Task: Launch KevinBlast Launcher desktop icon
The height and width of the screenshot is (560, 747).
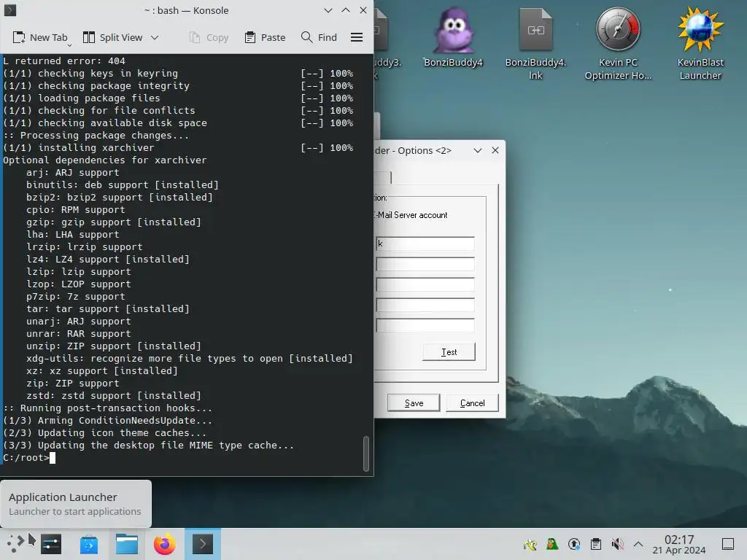Action: 700,44
